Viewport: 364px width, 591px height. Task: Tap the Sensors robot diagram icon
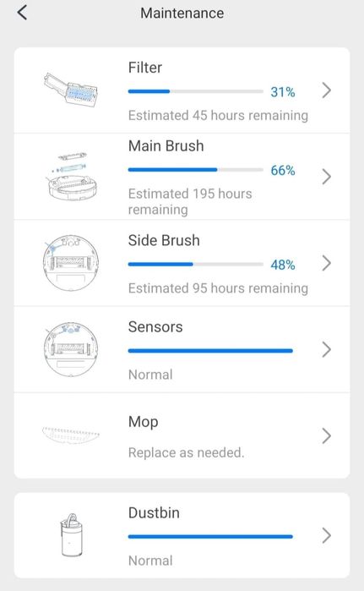coord(71,349)
